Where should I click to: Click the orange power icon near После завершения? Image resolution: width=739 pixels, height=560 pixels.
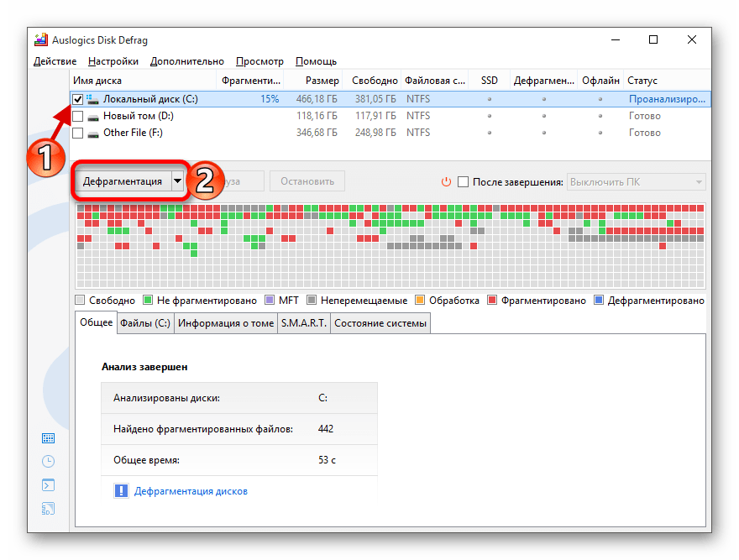[446, 181]
